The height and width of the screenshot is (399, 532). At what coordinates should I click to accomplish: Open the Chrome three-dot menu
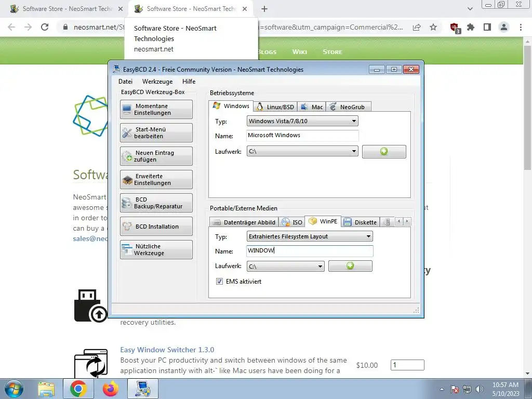click(x=521, y=27)
